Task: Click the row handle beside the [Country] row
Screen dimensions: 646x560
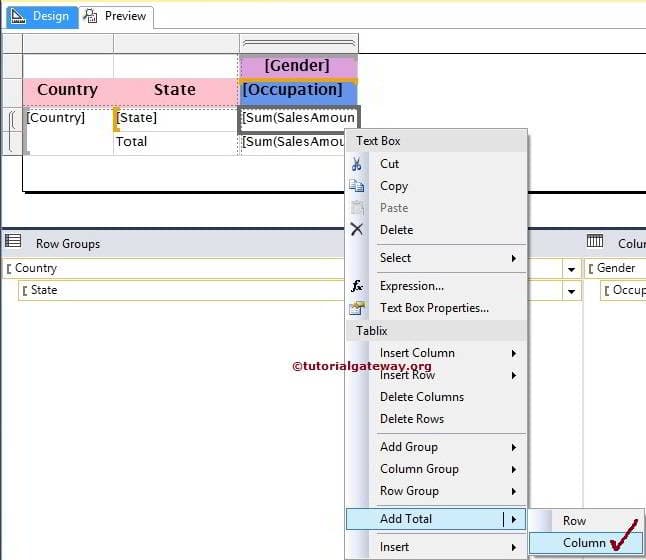Action: [x=12, y=119]
